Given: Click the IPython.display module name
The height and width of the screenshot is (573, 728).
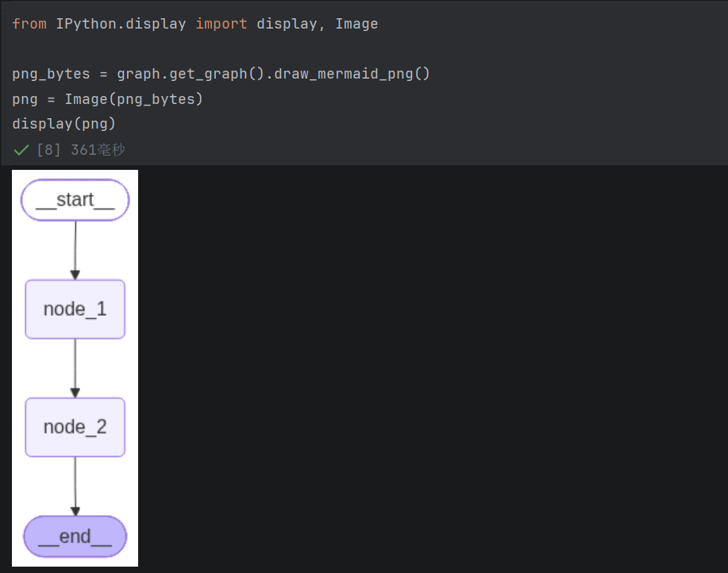Looking at the screenshot, I should 121,24.
